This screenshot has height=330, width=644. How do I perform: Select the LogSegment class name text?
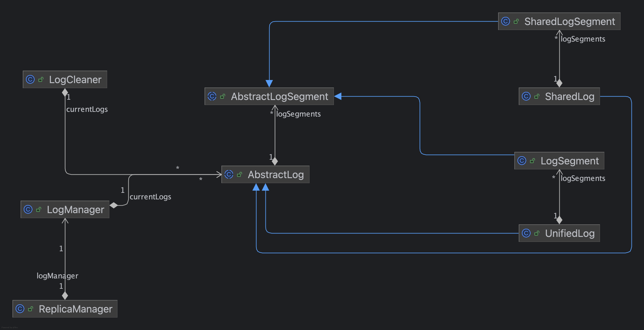point(570,161)
